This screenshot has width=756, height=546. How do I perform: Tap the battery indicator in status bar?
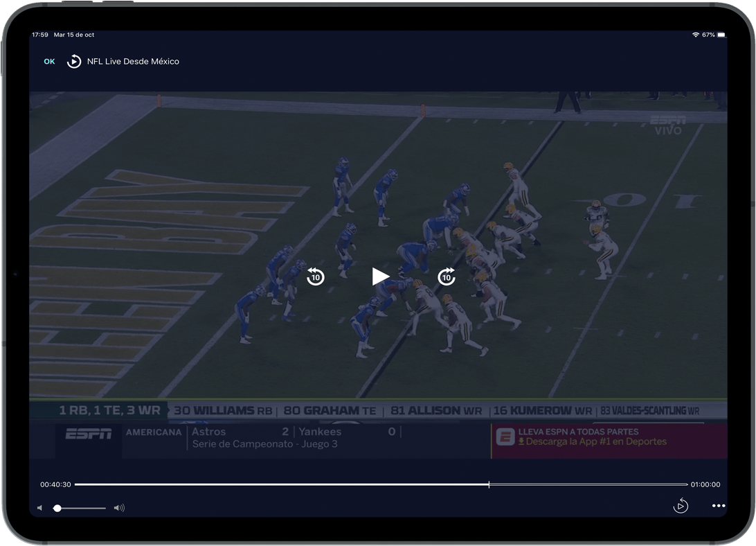pyautogui.click(x=721, y=35)
